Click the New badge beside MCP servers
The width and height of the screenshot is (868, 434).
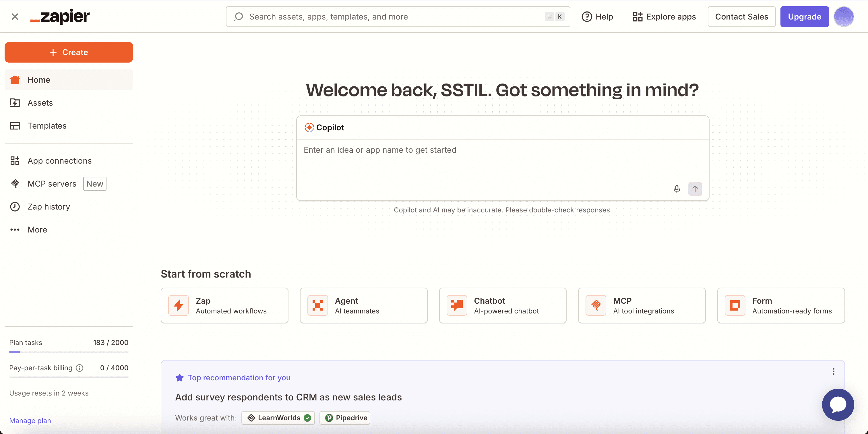(x=95, y=184)
